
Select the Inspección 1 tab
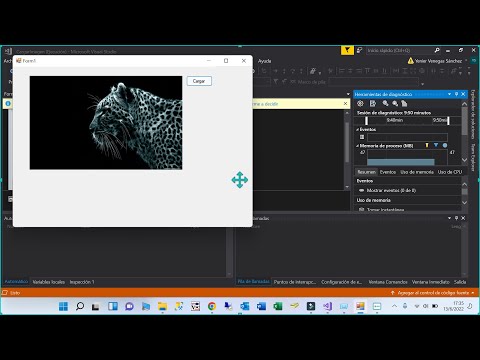(82, 282)
